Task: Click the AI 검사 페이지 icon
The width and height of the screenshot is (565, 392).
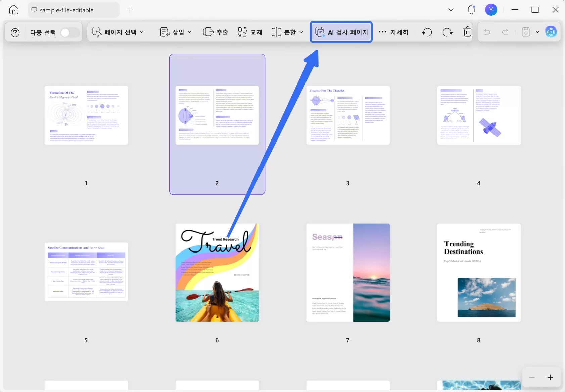Action: [320, 32]
